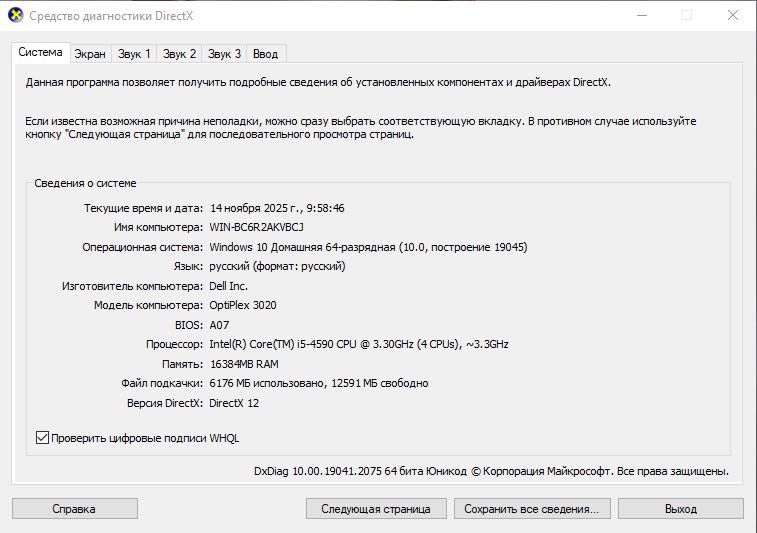Close the DirectX diagnostic window
Viewport: 757px width, 533px height.
(x=732, y=15)
